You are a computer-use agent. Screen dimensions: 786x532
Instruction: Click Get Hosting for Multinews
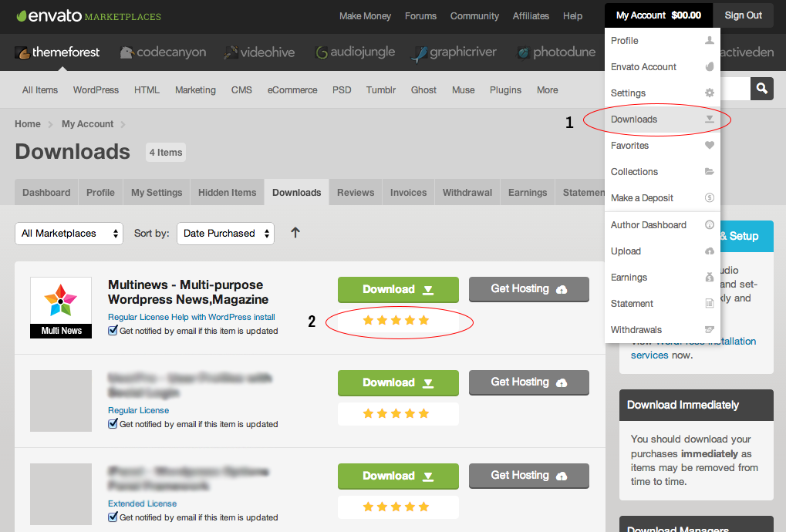click(528, 289)
